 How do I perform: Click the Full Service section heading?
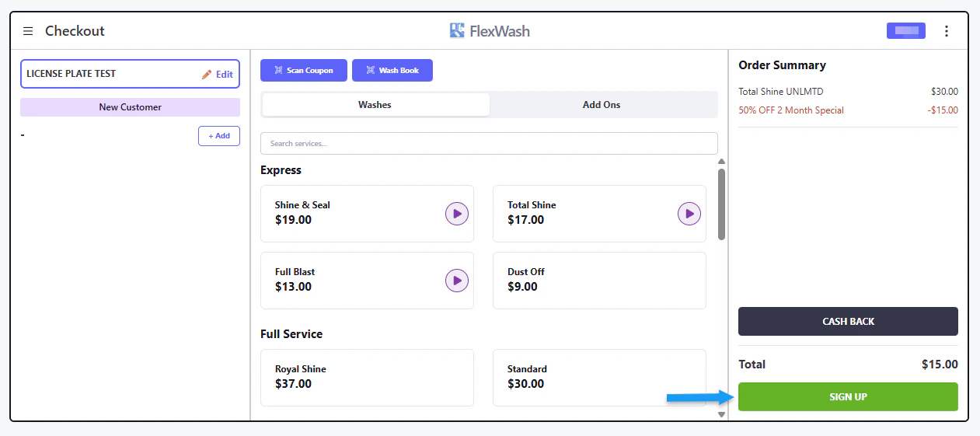pos(291,334)
